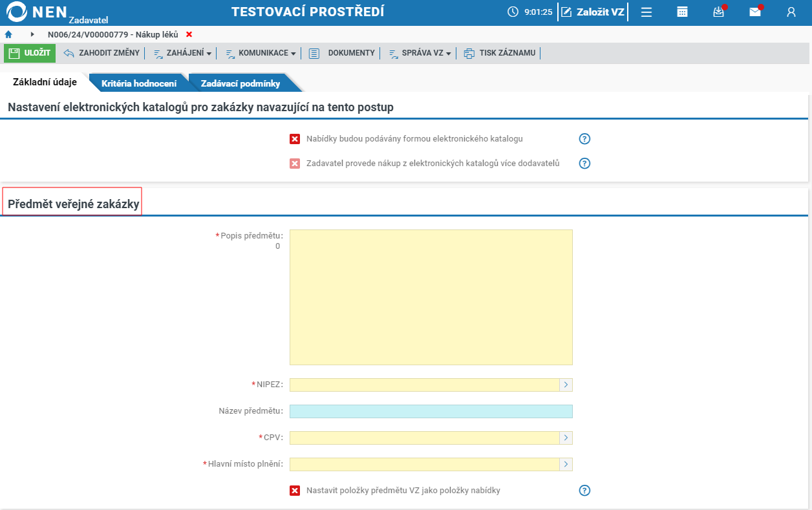Image resolution: width=812 pixels, height=510 pixels.
Task: Open help for Nastavit položky předmětu option
Action: coord(584,491)
